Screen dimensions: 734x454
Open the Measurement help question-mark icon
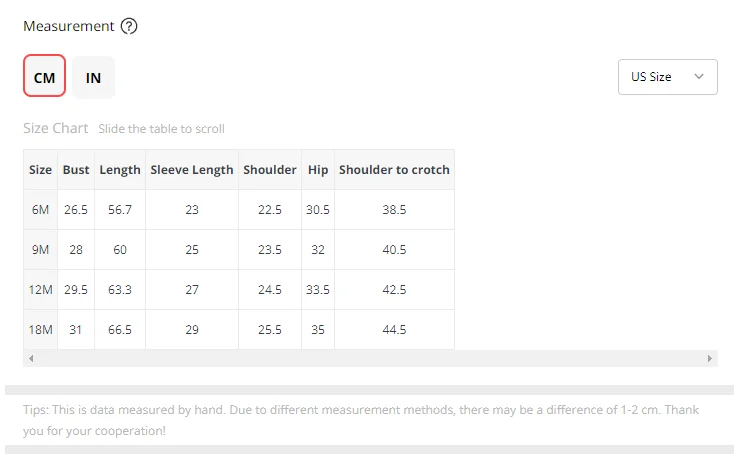pyautogui.click(x=129, y=26)
